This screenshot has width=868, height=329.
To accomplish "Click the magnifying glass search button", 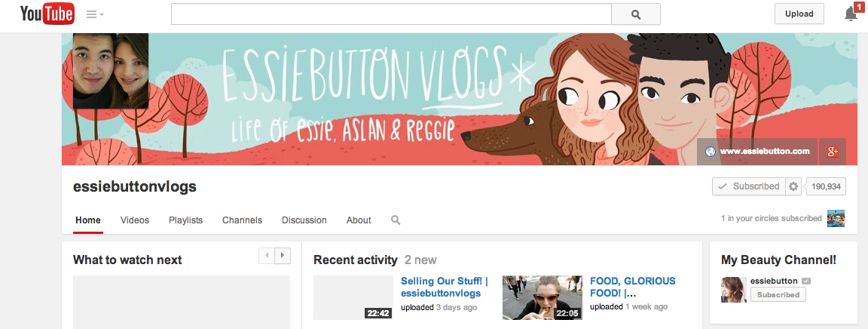I will click(635, 14).
